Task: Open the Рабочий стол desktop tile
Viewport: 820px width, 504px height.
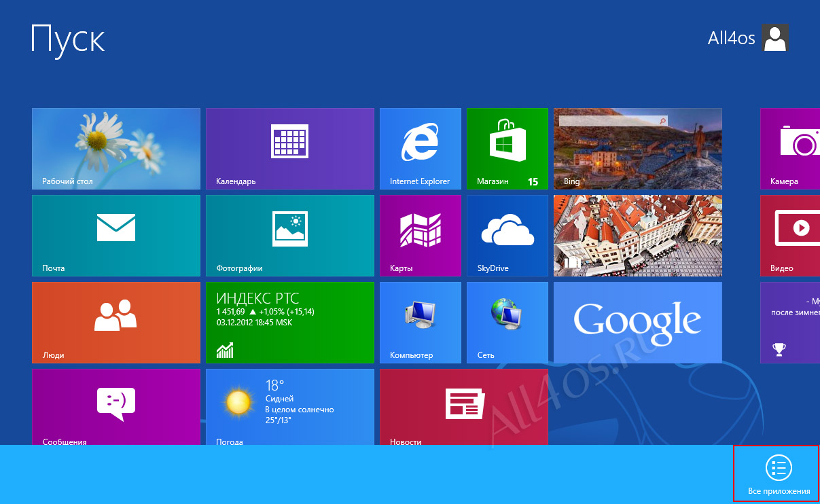Action: pos(116,149)
